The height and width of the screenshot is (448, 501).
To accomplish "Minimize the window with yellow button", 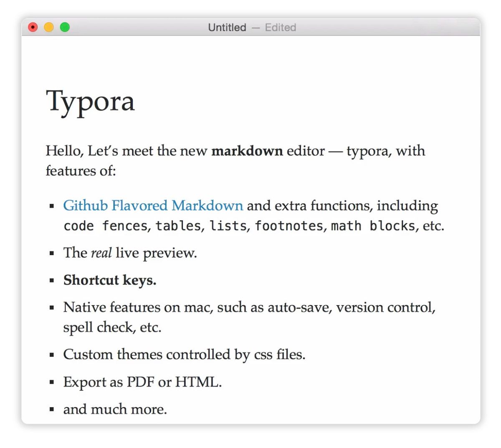I will click(49, 27).
